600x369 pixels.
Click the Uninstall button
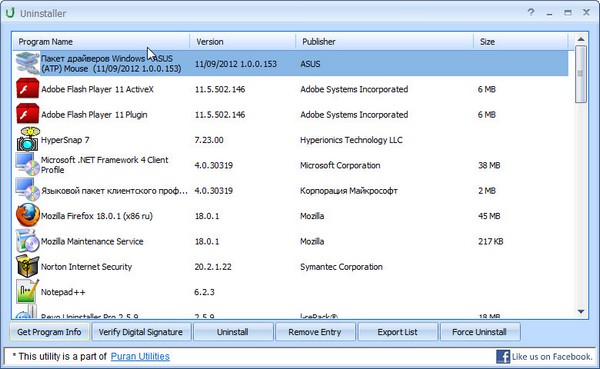click(233, 332)
